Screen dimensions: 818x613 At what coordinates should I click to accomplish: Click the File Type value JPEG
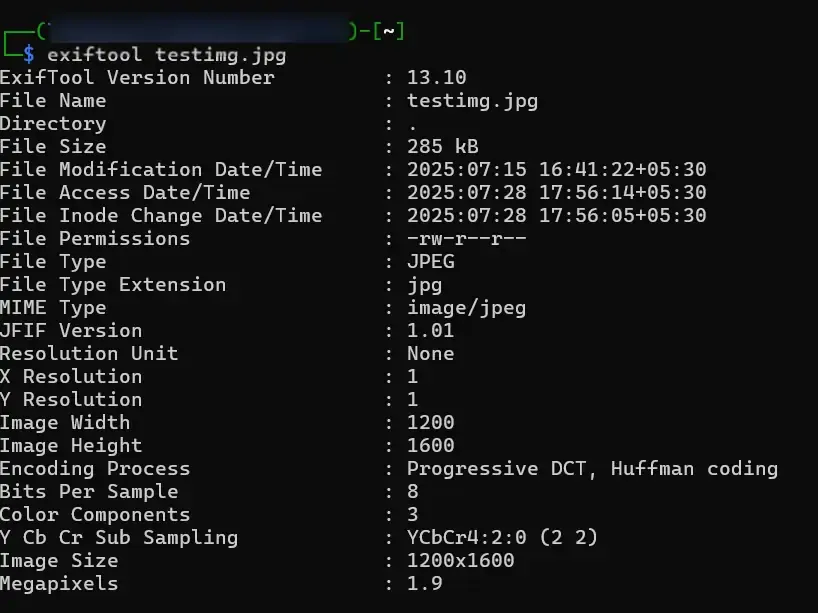tap(430, 261)
